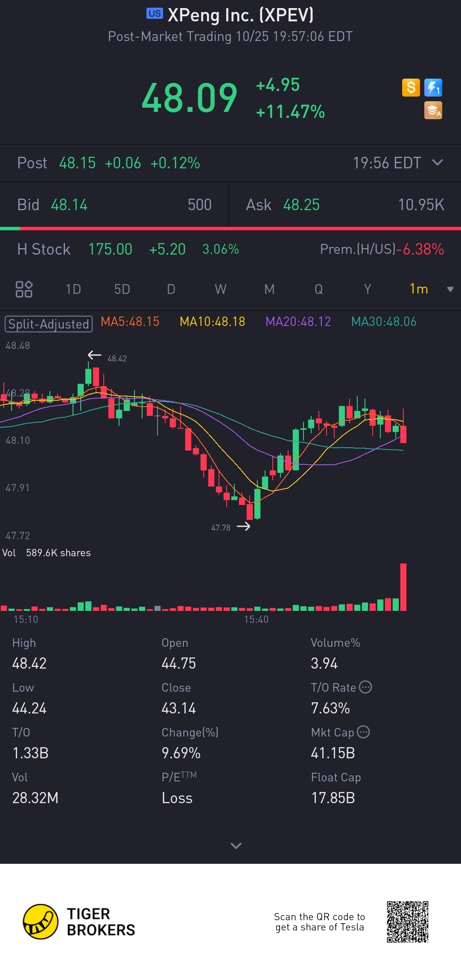Open the chart layout grid icon

point(24,289)
